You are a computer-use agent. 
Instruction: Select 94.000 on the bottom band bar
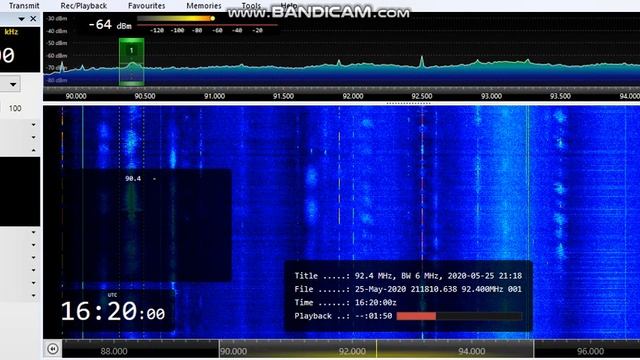pos(471,351)
